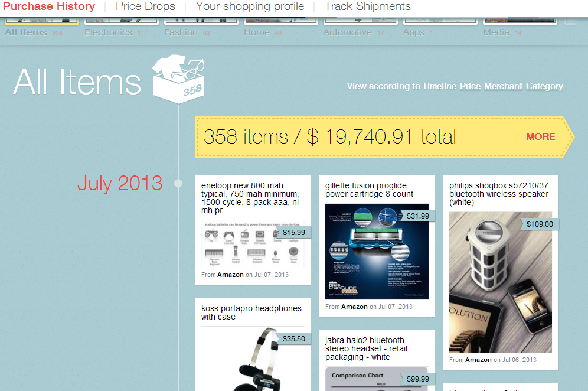Click the July 2013 timeline dot

point(178,183)
